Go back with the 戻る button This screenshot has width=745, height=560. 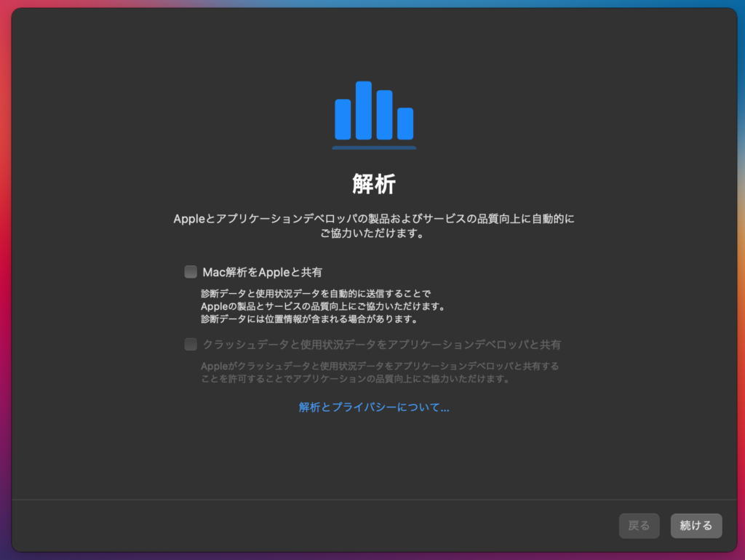tap(639, 525)
